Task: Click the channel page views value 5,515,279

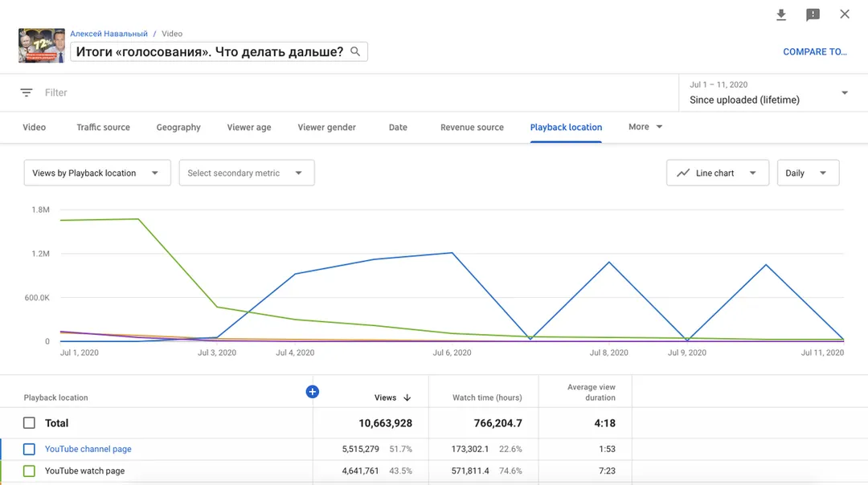Action: pyautogui.click(x=360, y=449)
